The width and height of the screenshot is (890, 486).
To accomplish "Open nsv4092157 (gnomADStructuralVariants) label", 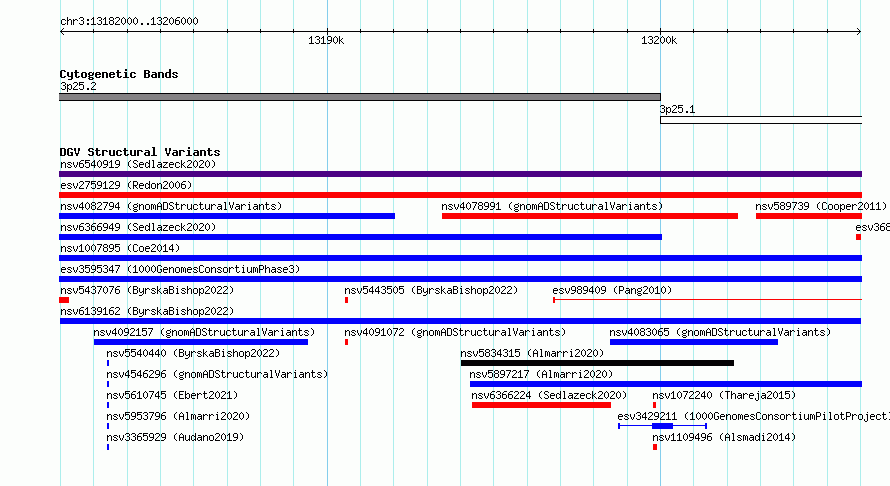I will [x=204, y=332].
